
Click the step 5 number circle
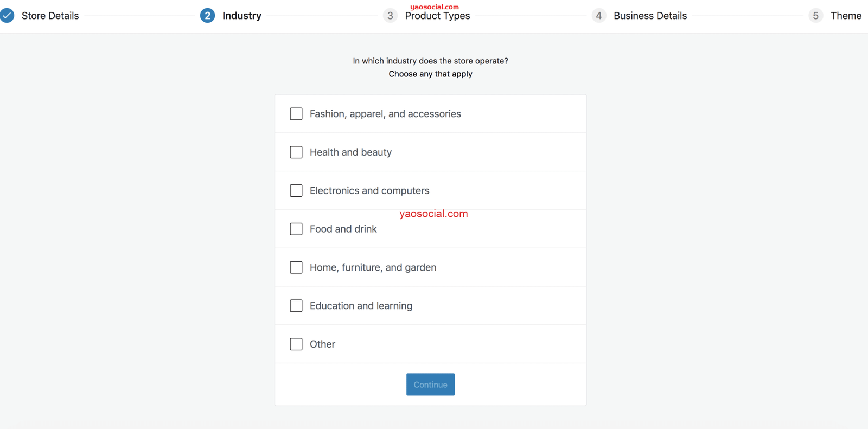click(x=815, y=16)
